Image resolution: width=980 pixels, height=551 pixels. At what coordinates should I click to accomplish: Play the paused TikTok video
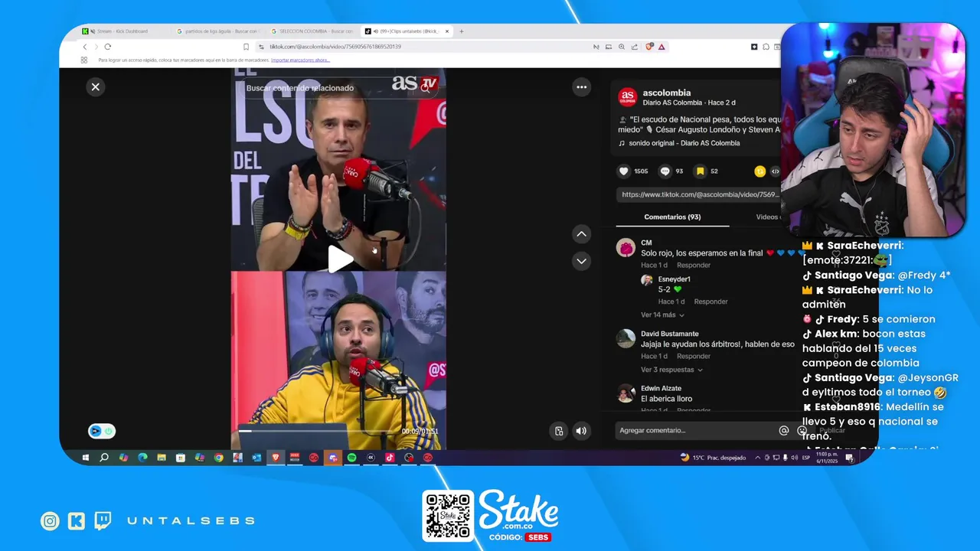tap(339, 259)
